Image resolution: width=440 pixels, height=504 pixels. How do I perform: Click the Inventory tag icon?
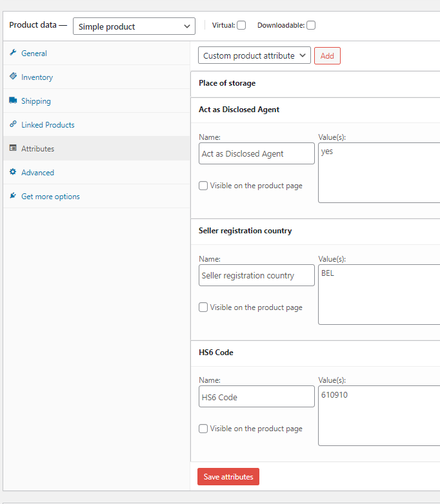pos(13,77)
